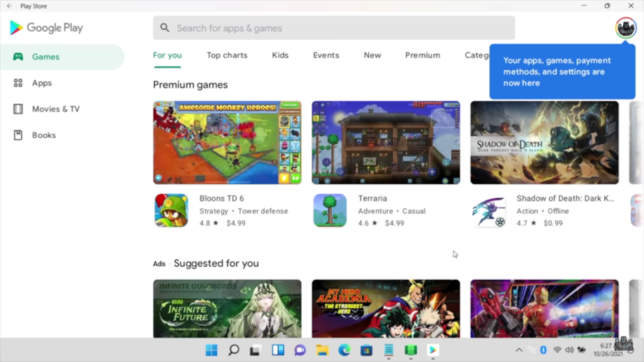Click the Strategy • Tower defense text

pos(244,211)
